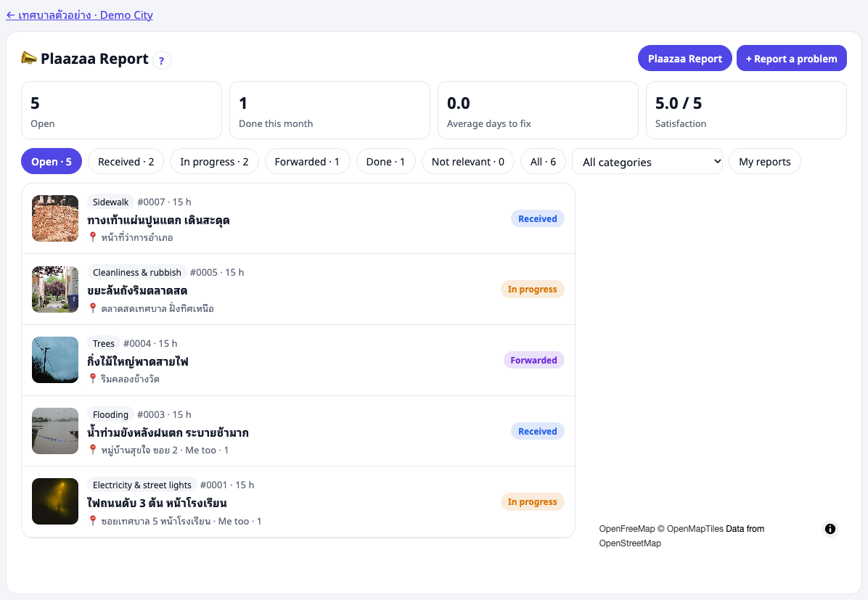Click the pin icon on report #0007
Image resolution: width=868 pixels, height=600 pixels.
(93, 237)
